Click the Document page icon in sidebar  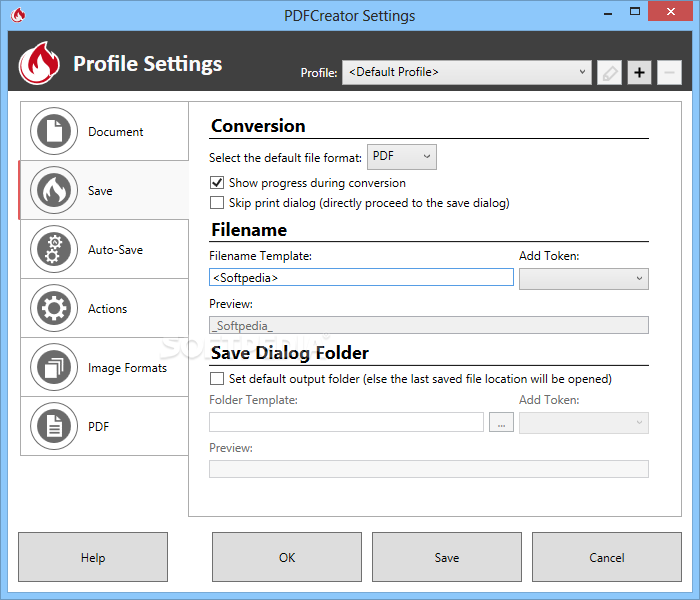pos(54,131)
